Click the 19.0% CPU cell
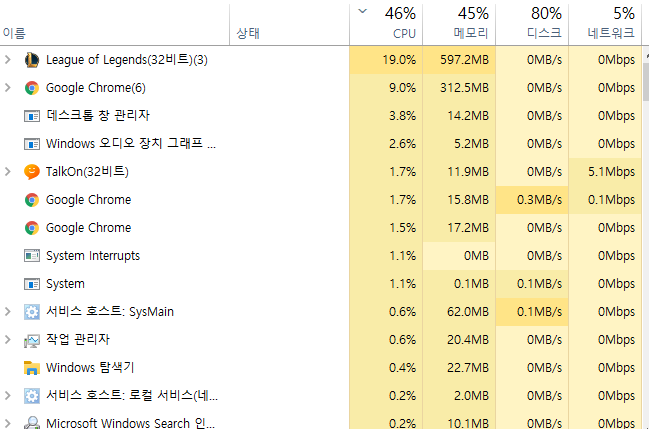 point(386,60)
